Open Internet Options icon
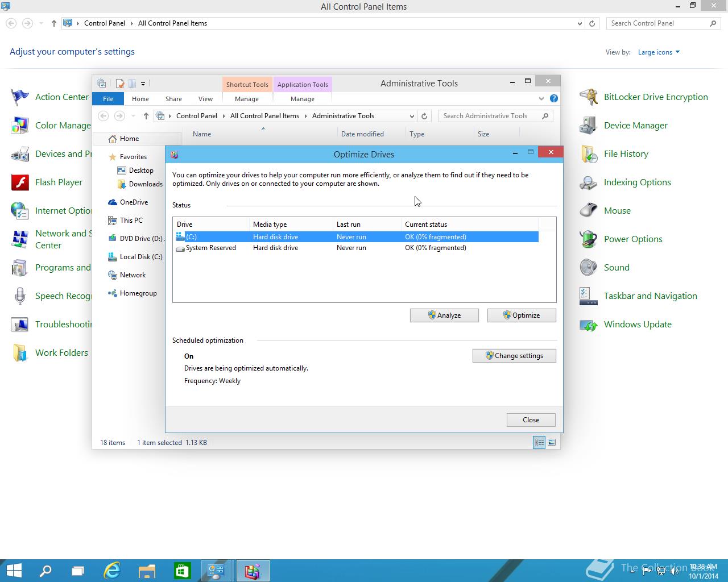 [x=20, y=211]
